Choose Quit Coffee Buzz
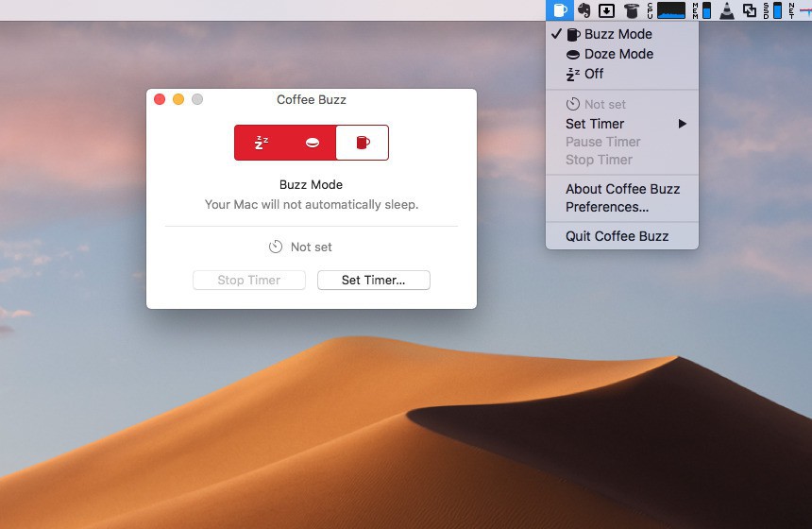 coord(622,236)
